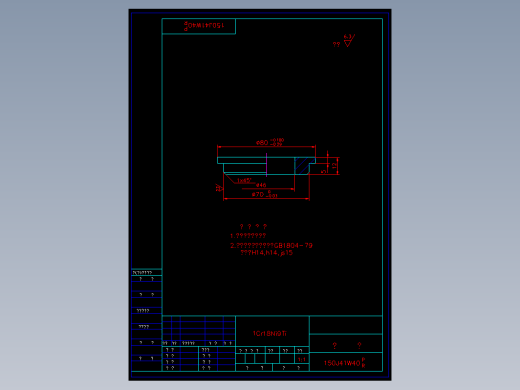520x390 pixels.
Task: Click the φ46 diameter dimension label
Action: (x=261, y=185)
